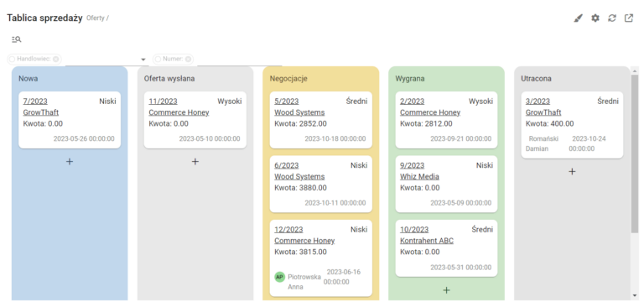Clear the Numer filter chip
Screen dimensions: 644x302
(x=188, y=60)
